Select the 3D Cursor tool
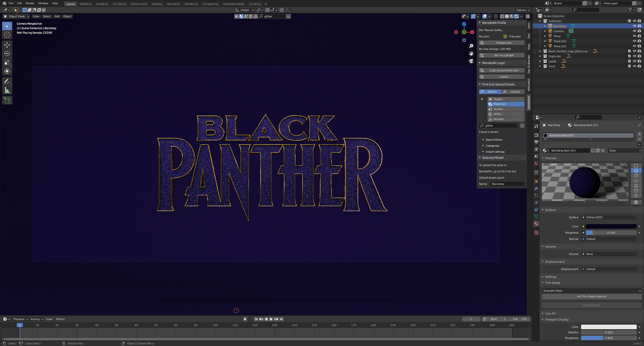Viewport: 644px width, 346px height. (7, 35)
